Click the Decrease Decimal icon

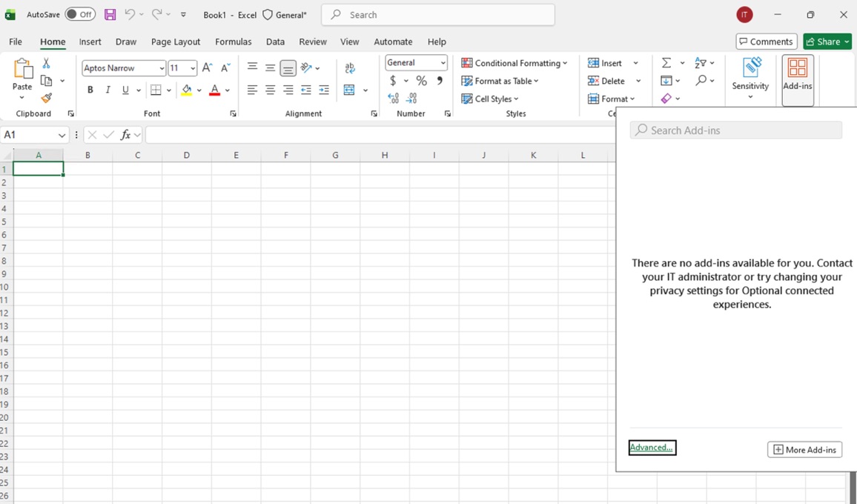[411, 99]
